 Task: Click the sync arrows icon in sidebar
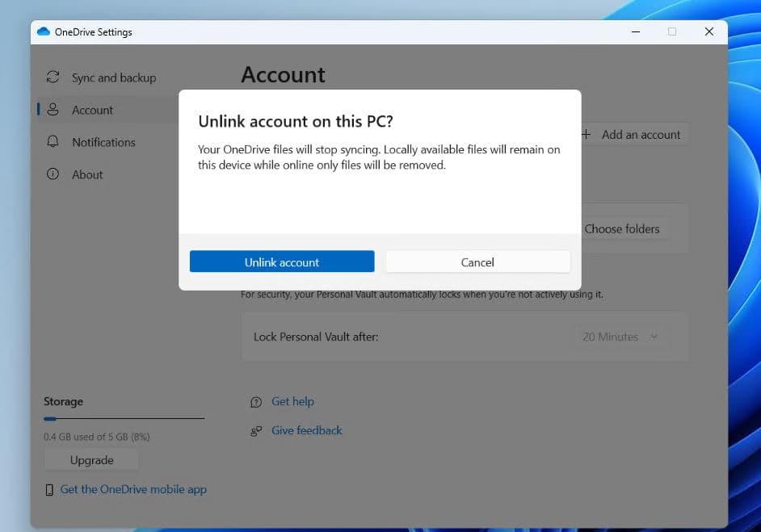53,77
